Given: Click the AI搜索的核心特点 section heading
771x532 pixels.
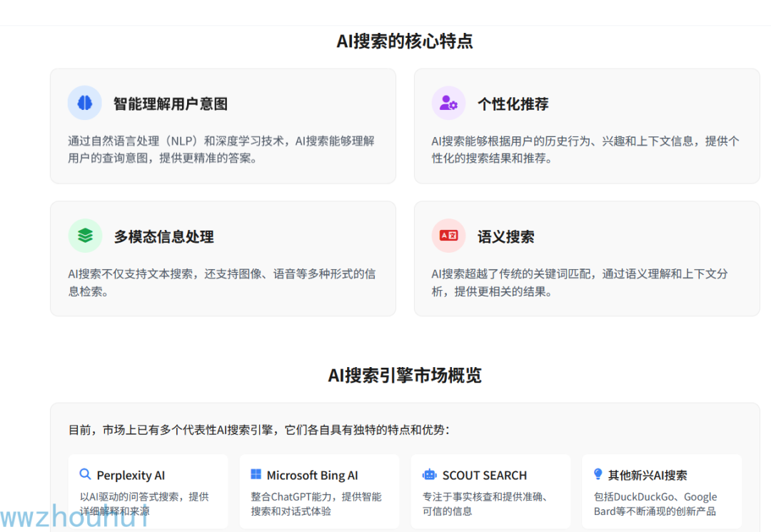Looking at the screenshot, I should 404,41.
